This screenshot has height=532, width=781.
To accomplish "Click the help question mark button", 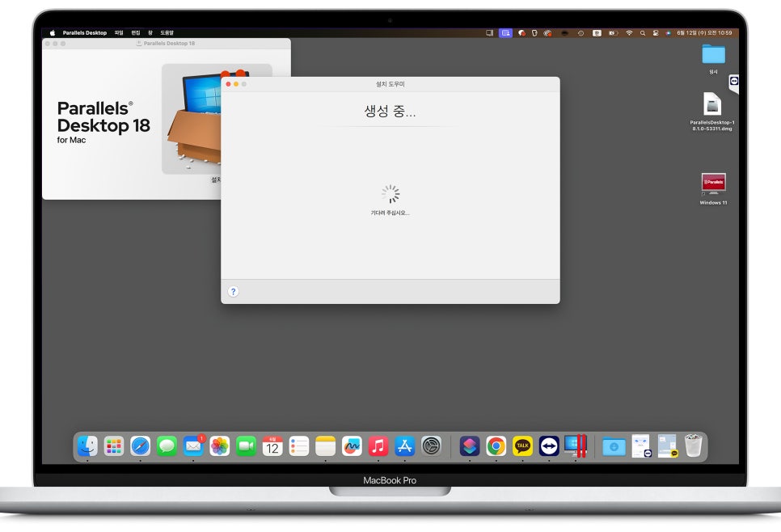I will click(x=233, y=292).
